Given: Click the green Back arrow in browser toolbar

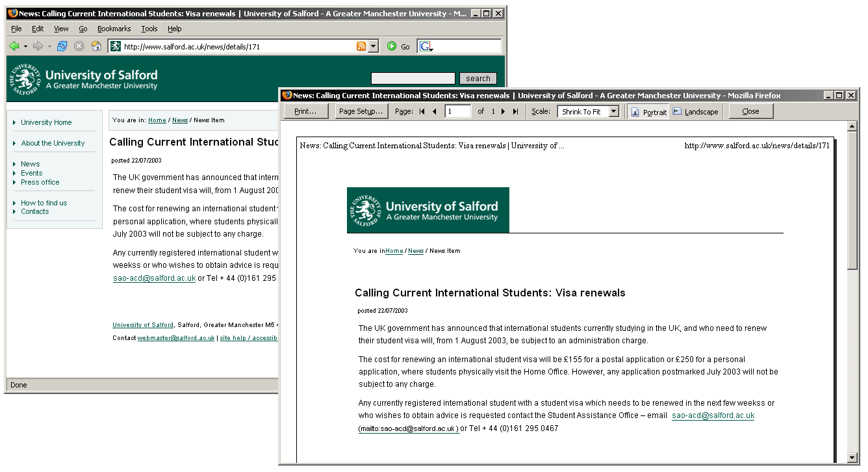Looking at the screenshot, I should point(14,46).
